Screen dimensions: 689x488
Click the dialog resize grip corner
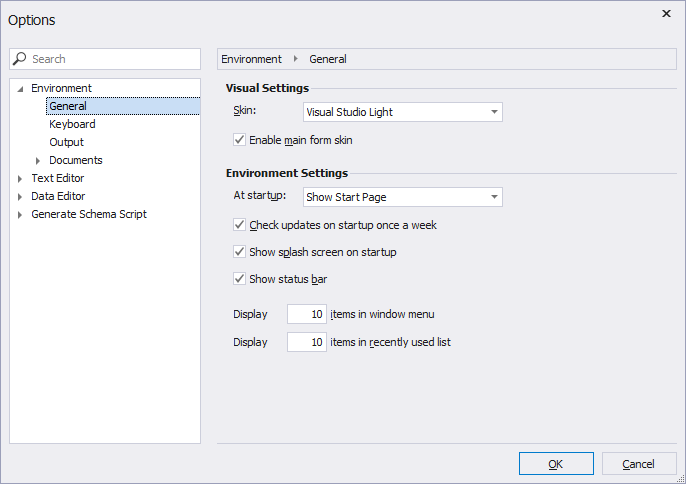pos(683,481)
